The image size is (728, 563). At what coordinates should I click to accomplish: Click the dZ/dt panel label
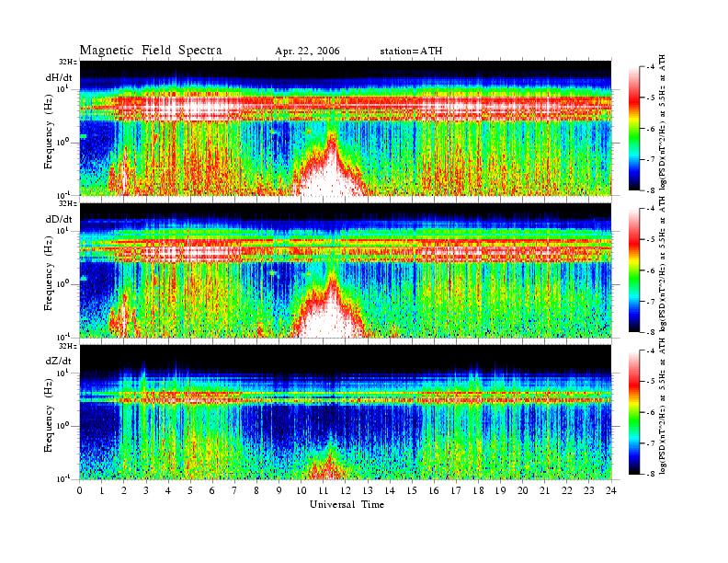tap(59, 361)
